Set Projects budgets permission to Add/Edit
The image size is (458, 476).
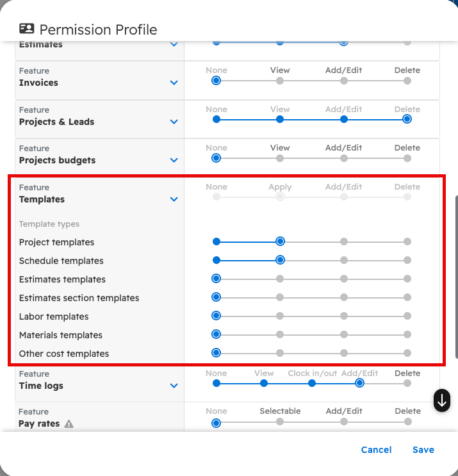click(x=344, y=158)
